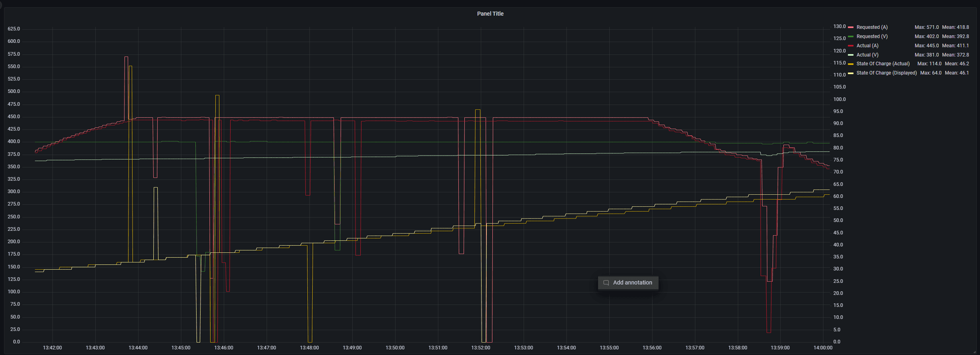Click the light green Actual (V) swatch

pyautogui.click(x=851, y=55)
